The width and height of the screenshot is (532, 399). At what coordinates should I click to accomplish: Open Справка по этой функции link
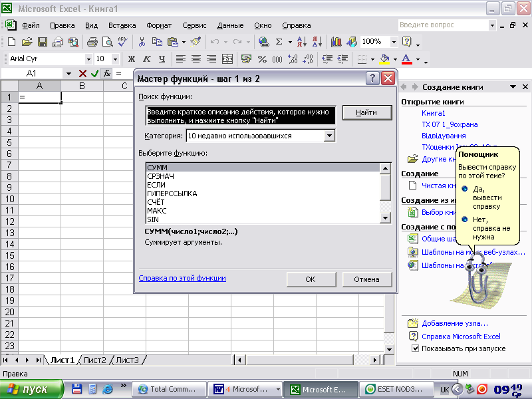click(182, 278)
